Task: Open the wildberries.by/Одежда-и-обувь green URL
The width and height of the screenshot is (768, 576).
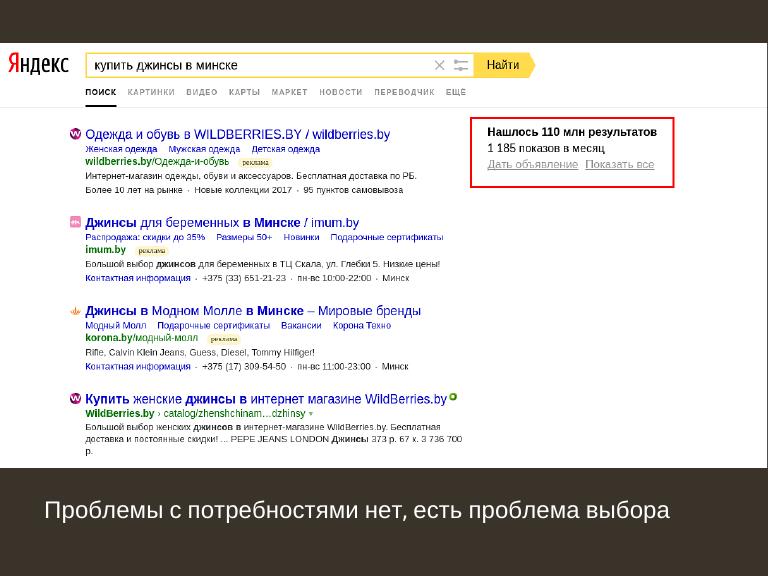Action: point(157,161)
